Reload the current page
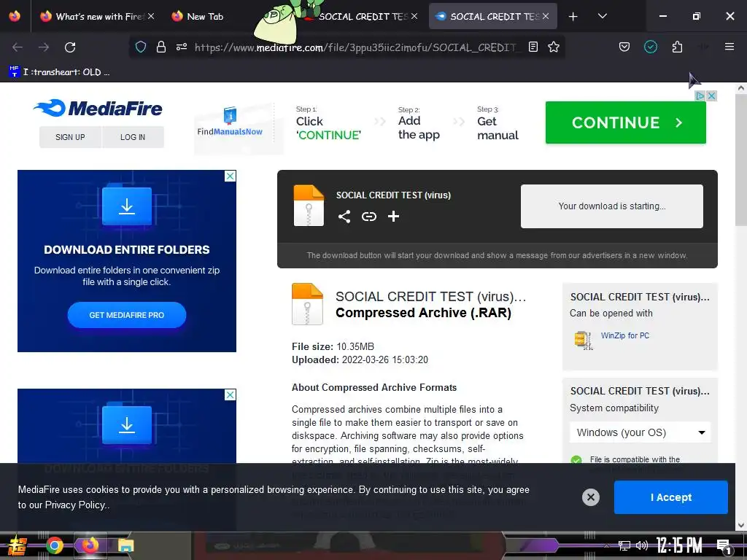Viewport: 747px width, 560px height. coord(70,47)
